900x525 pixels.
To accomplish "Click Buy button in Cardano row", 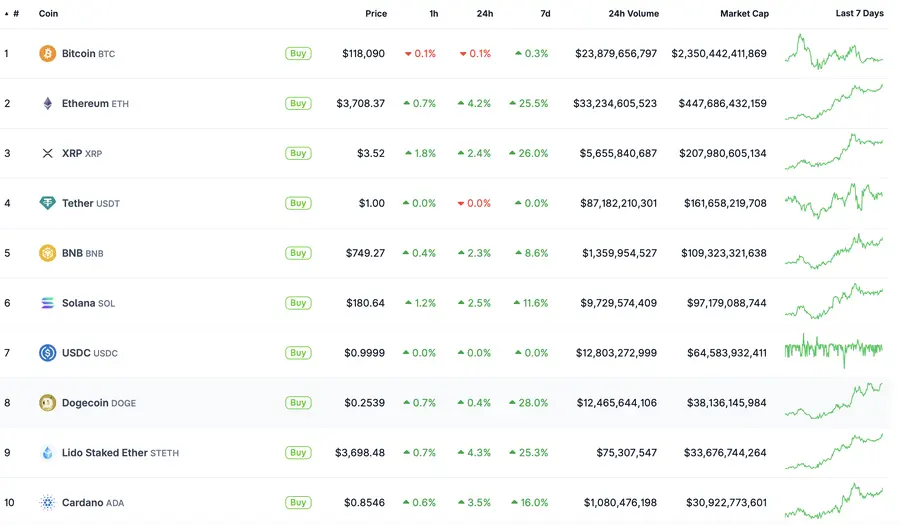I will (298, 503).
